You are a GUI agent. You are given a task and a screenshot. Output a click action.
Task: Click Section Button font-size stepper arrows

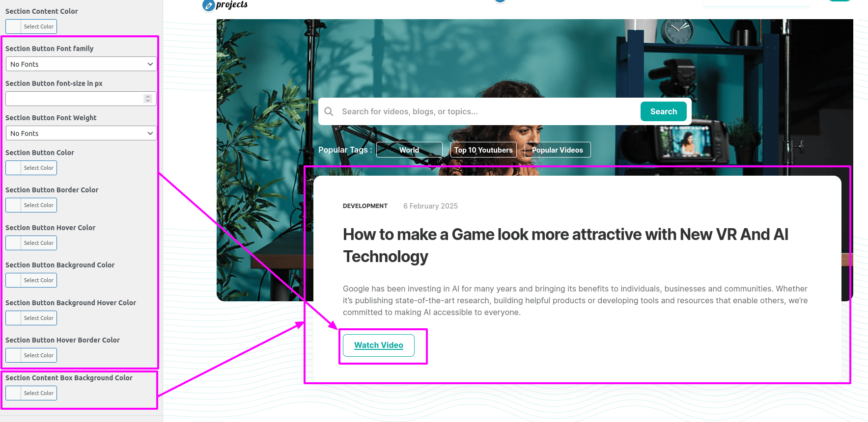(x=148, y=98)
